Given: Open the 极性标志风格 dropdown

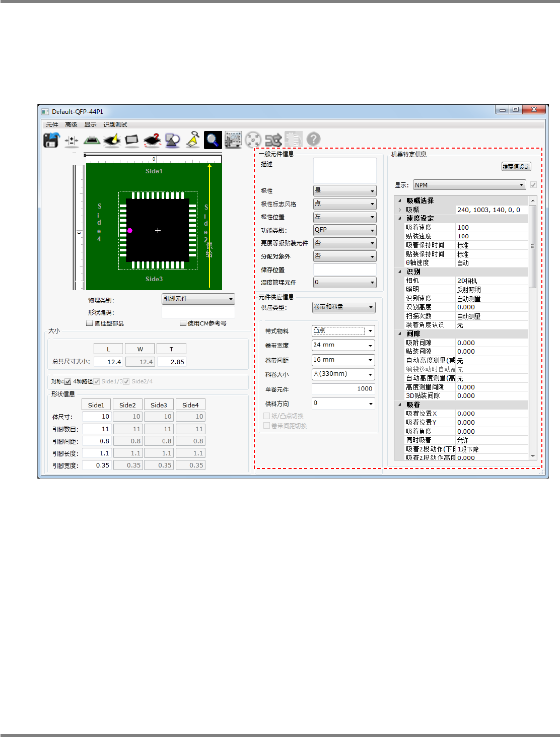Looking at the screenshot, I should click(x=345, y=204).
